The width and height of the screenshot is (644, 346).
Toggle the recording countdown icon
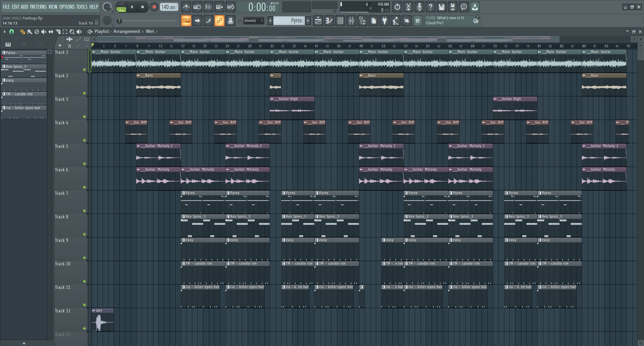point(208,7)
